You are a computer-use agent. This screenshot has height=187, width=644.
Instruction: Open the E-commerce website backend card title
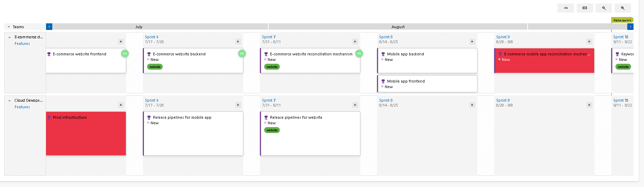179,54
